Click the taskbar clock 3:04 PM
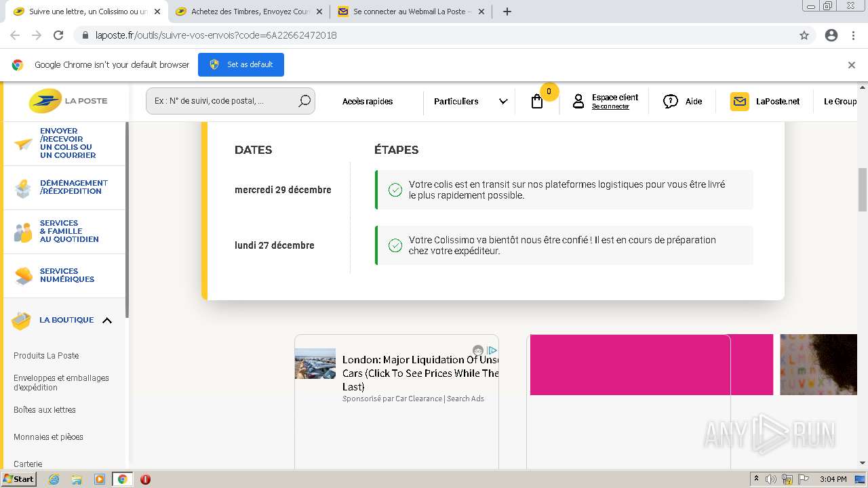Viewport: 868px width, 488px height. [833, 479]
